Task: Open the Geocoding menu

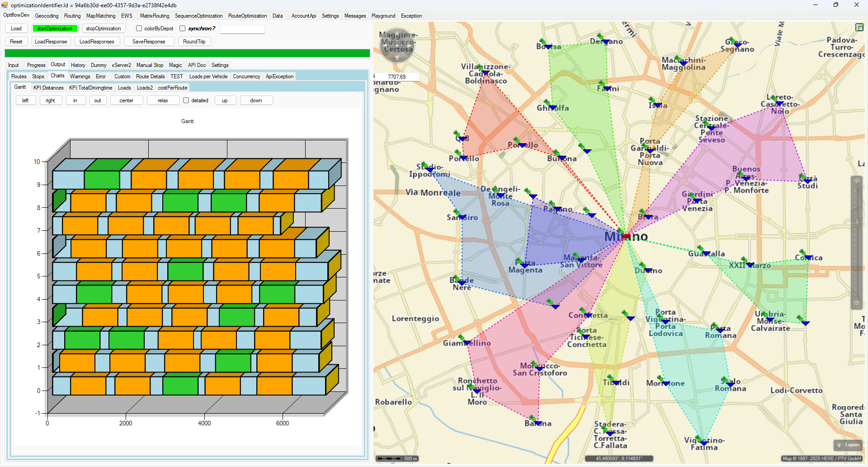Action: tap(47, 16)
